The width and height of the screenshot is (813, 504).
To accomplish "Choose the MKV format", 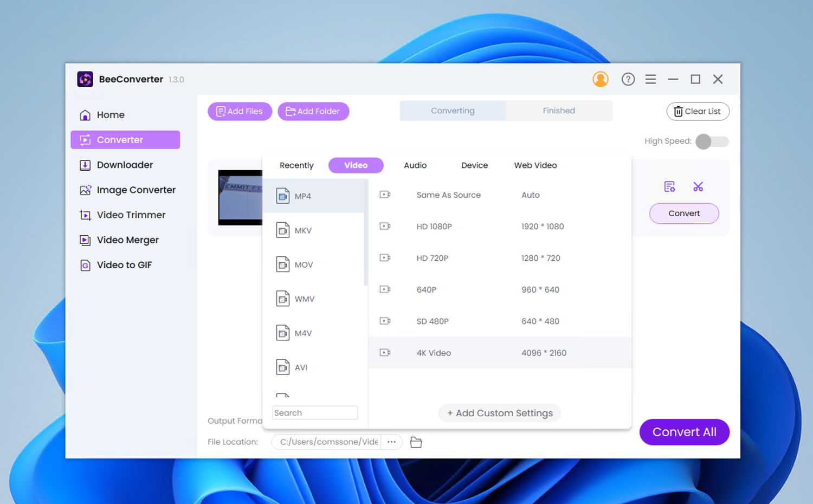I will tap(313, 230).
